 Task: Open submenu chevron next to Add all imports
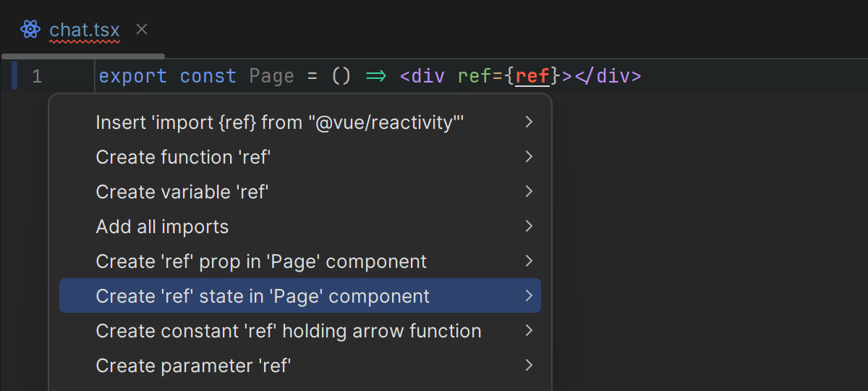pos(529,227)
